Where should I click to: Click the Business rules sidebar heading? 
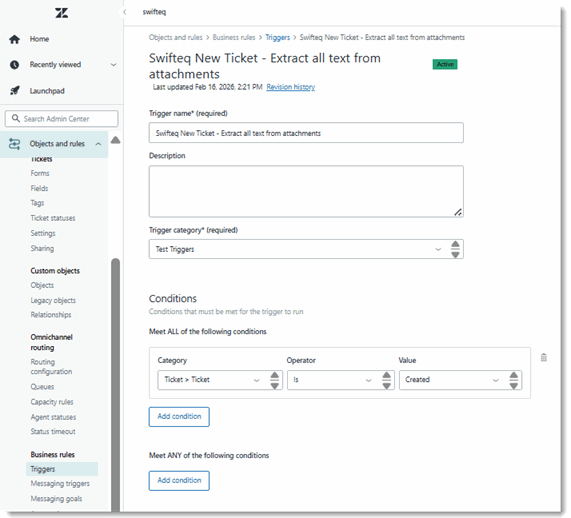tap(52, 455)
